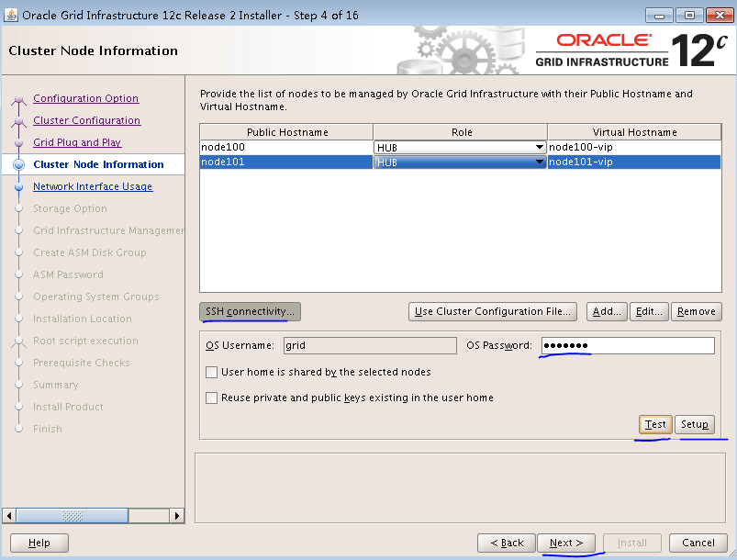The width and height of the screenshot is (737, 560).
Task: Open the Role dropdown for node101
Action: click(x=460, y=162)
